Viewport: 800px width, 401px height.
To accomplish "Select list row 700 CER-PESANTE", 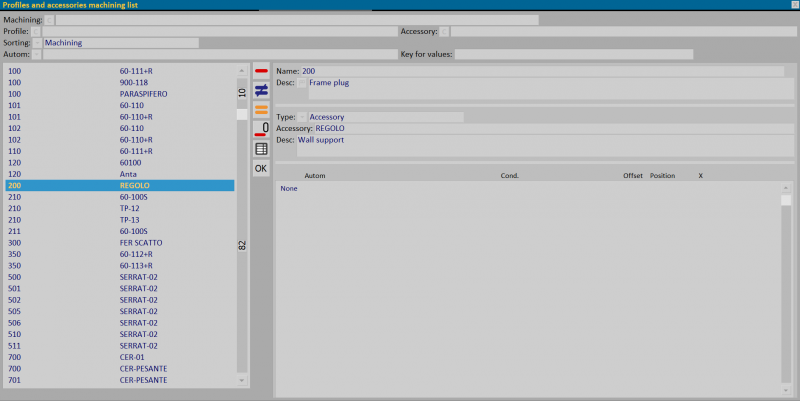I will [120, 369].
